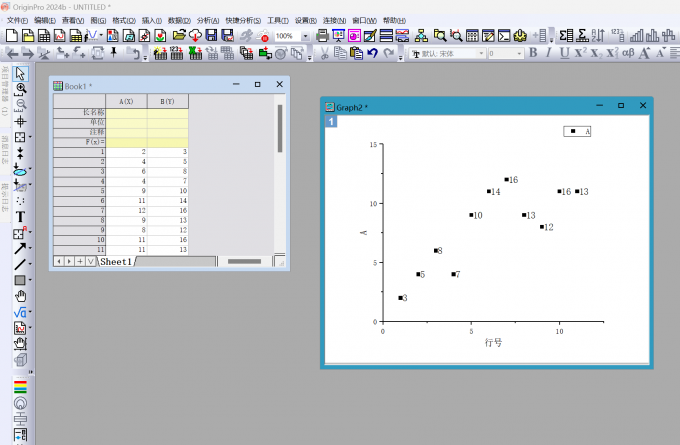The width and height of the screenshot is (680, 445).
Task: Select the Rectangle drawing tool
Action: [x=19, y=280]
